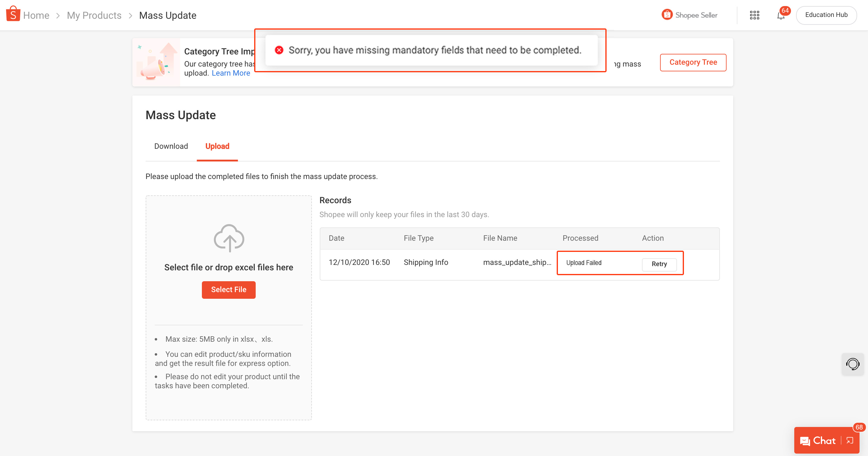Click the 64 notification badge
The height and width of the screenshot is (456, 868).
[x=785, y=11]
